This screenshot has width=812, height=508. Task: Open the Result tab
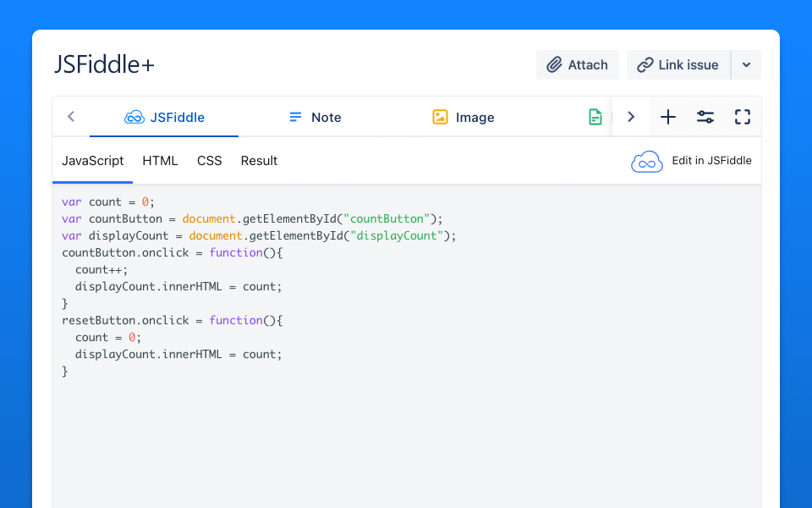pyautogui.click(x=259, y=161)
